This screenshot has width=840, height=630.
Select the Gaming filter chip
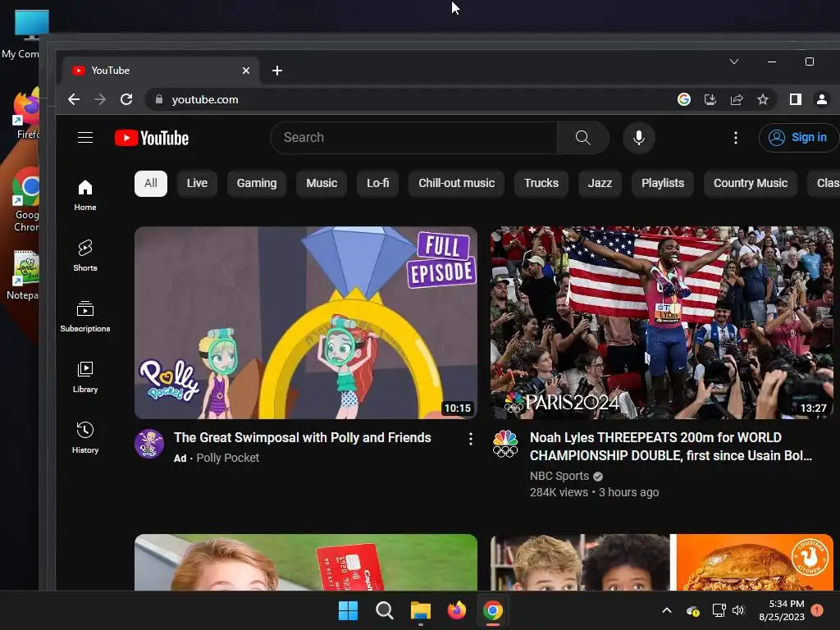coord(257,183)
